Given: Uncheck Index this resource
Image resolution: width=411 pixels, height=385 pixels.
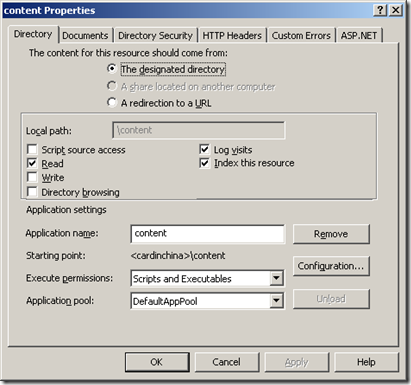Looking at the screenshot, I should click(204, 163).
